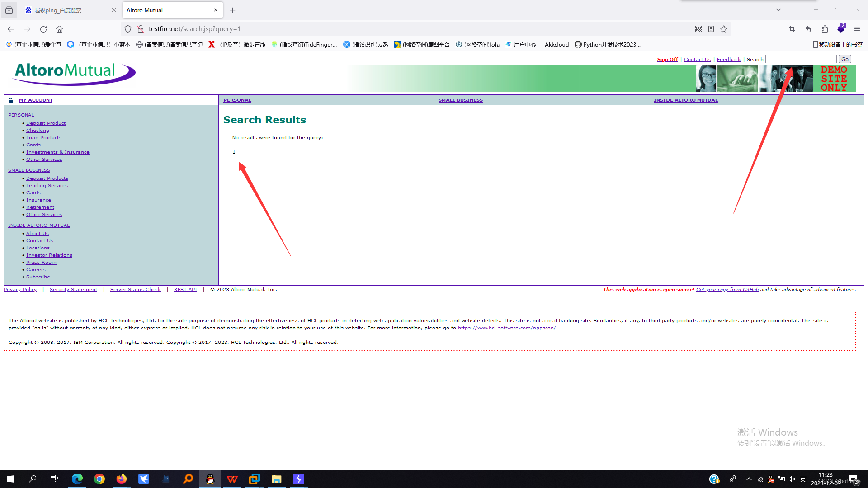Click the screenshot crop tool icon
The image size is (868, 488).
pyautogui.click(x=792, y=29)
